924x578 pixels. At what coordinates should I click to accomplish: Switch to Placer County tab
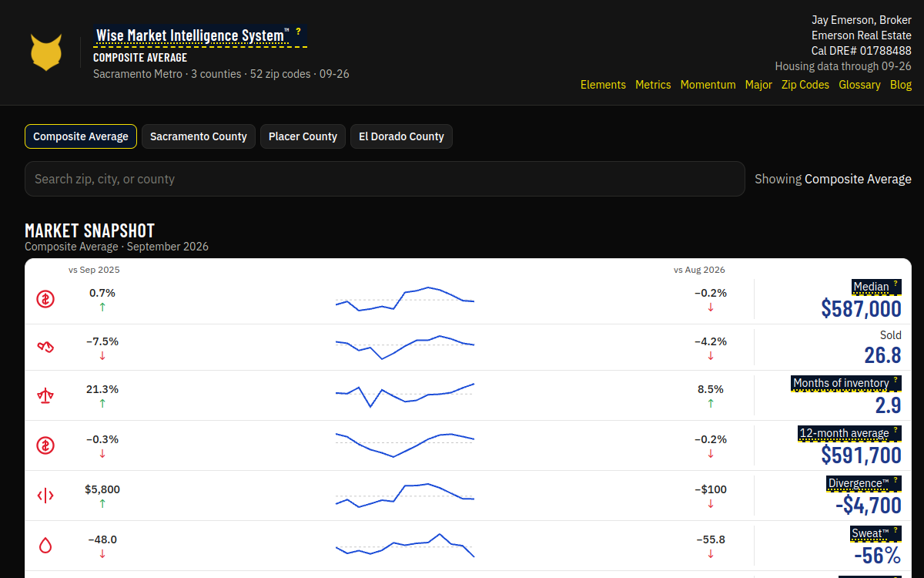click(303, 136)
